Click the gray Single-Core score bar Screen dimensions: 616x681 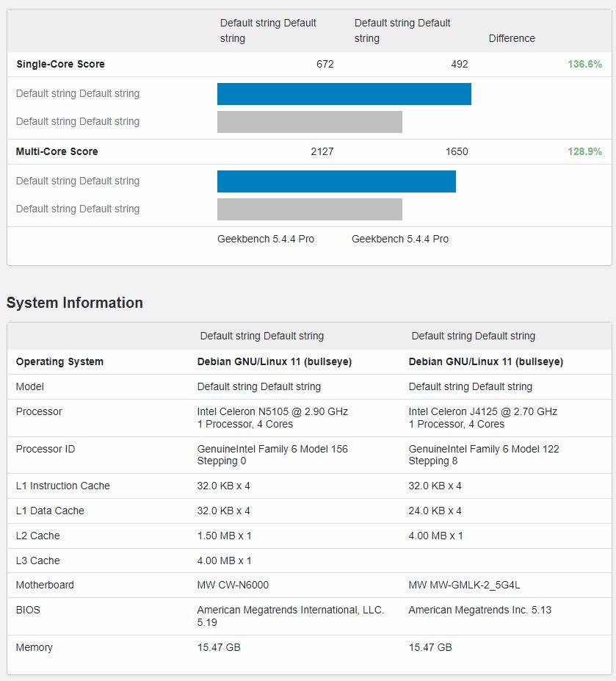pos(309,122)
